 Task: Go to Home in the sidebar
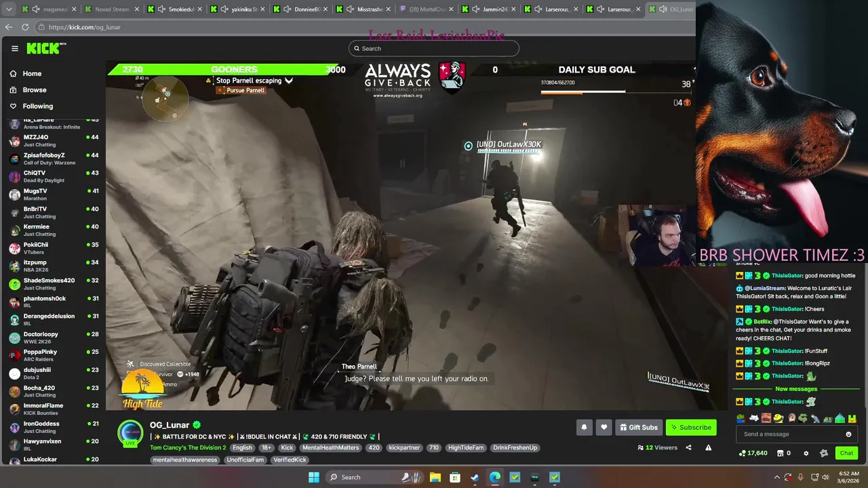(32, 73)
